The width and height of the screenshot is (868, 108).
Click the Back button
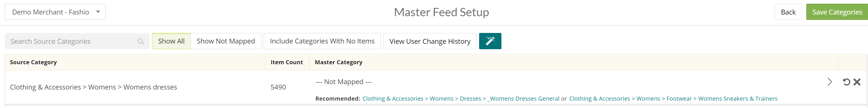788,12
